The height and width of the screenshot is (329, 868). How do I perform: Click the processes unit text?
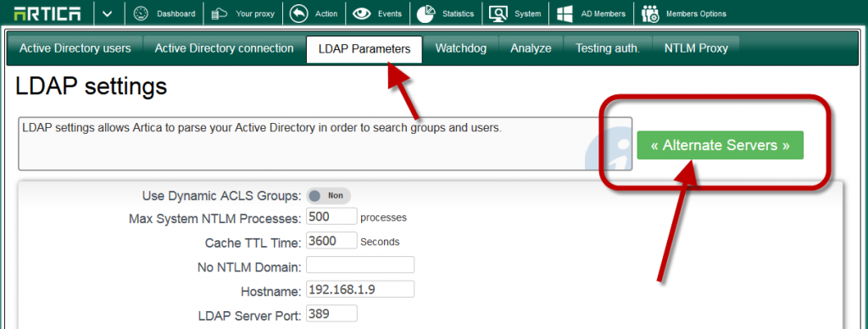(x=384, y=218)
